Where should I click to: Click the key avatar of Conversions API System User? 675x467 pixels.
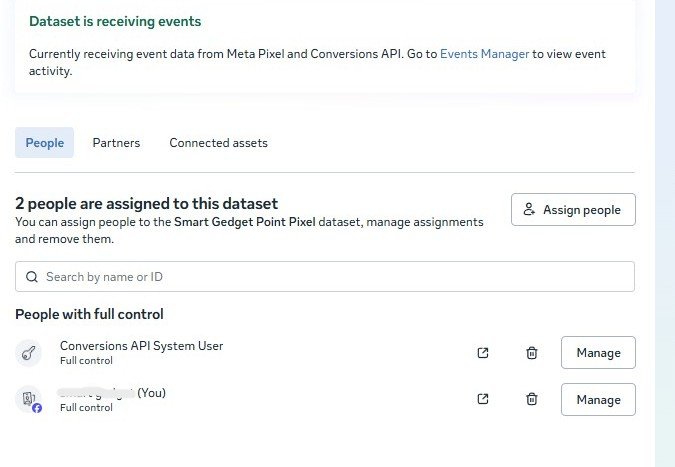(28, 353)
